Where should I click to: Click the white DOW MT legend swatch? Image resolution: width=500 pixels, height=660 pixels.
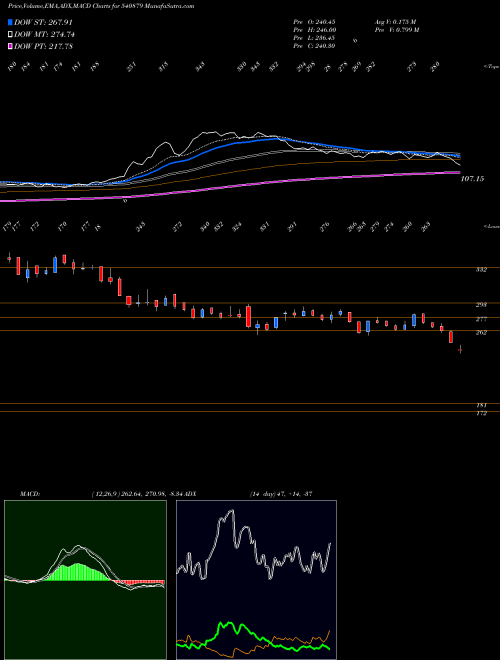11,34
